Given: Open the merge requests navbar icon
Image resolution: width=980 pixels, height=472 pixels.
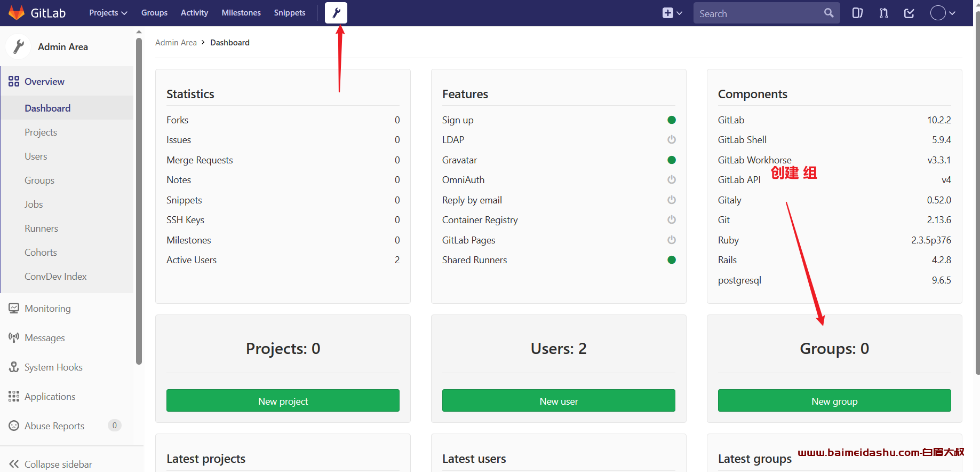Looking at the screenshot, I should tap(884, 13).
